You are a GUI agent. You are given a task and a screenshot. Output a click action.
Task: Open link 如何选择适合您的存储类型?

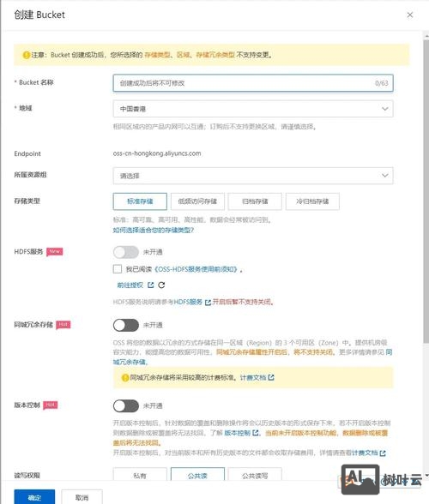pos(154,230)
